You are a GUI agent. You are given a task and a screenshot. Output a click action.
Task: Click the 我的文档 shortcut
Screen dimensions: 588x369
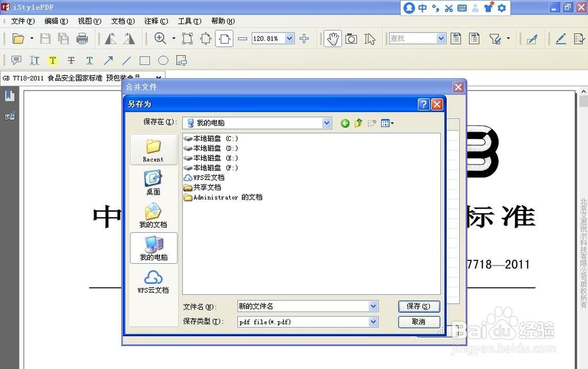tap(153, 216)
